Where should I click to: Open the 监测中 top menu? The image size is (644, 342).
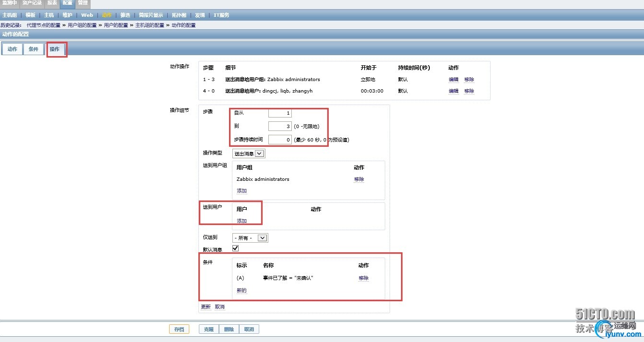click(x=10, y=3)
